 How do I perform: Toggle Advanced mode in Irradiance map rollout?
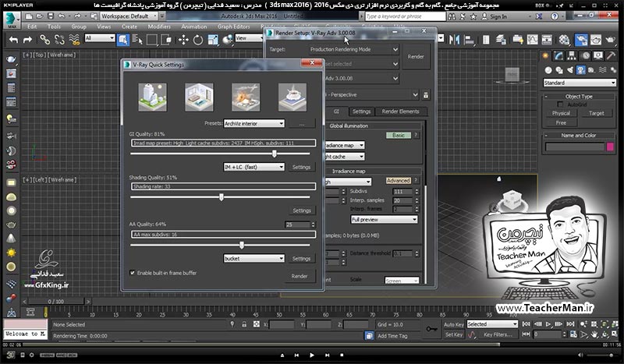pyautogui.click(x=399, y=181)
